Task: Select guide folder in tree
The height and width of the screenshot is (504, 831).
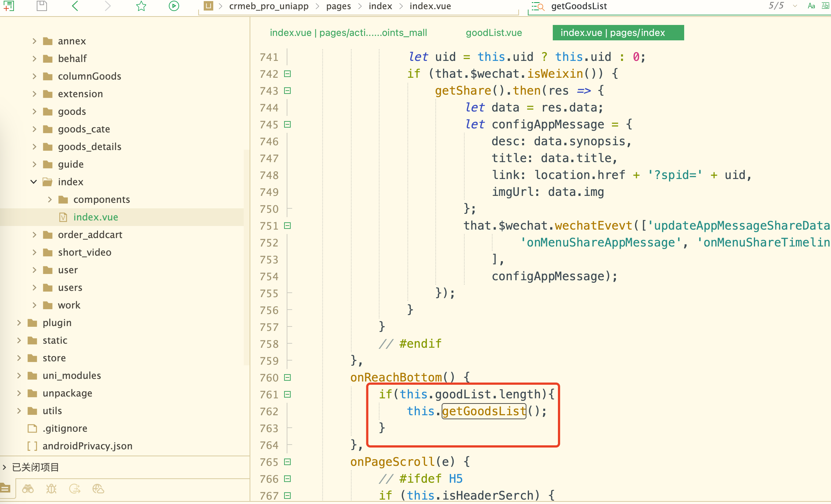Action: (70, 164)
